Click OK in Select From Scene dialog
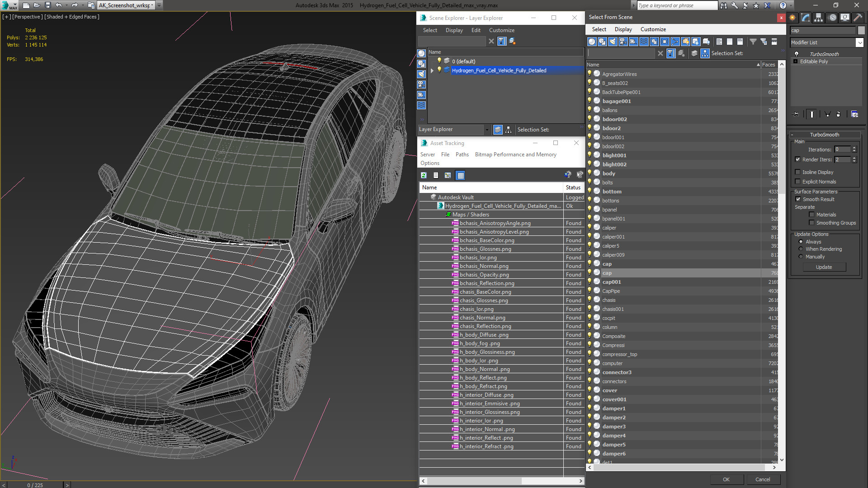The image size is (868, 488). (726, 479)
